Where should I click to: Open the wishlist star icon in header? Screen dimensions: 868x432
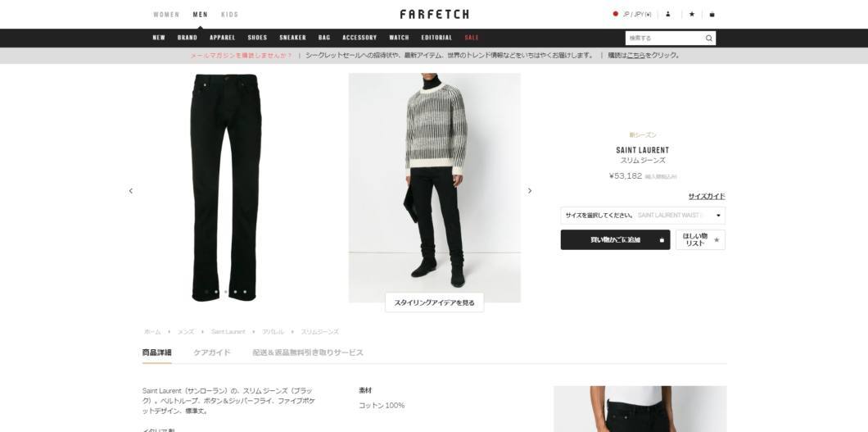click(691, 15)
